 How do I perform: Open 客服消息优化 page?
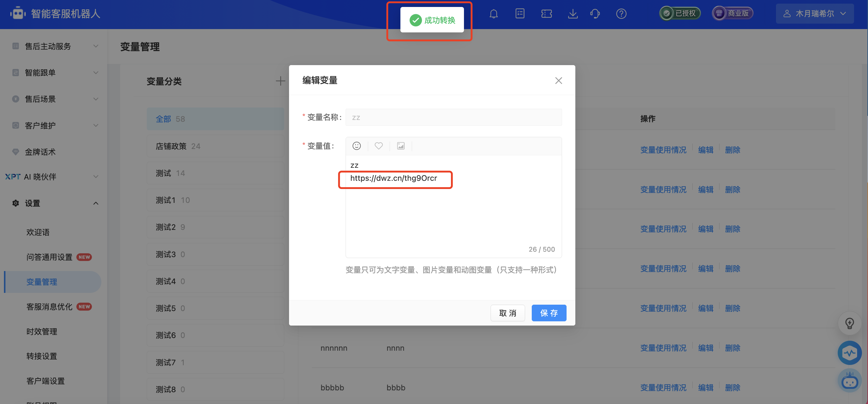point(49,306)
